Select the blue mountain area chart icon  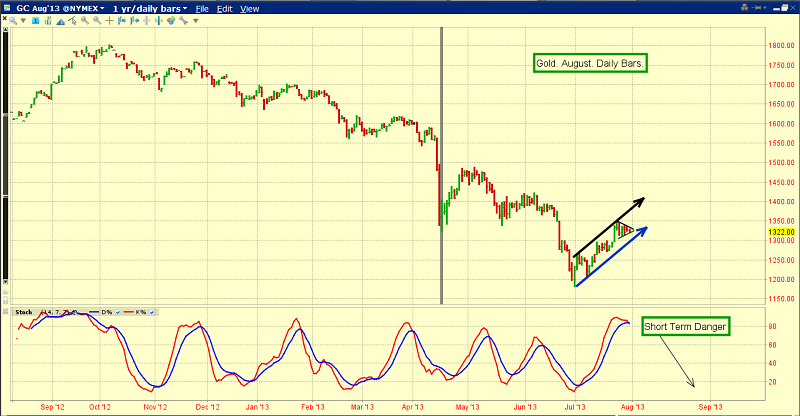point(61,22)
